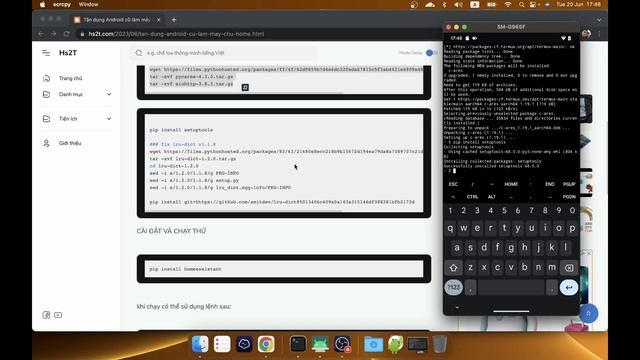Hide the phone keyboard with down chevron

coord(457,307)
